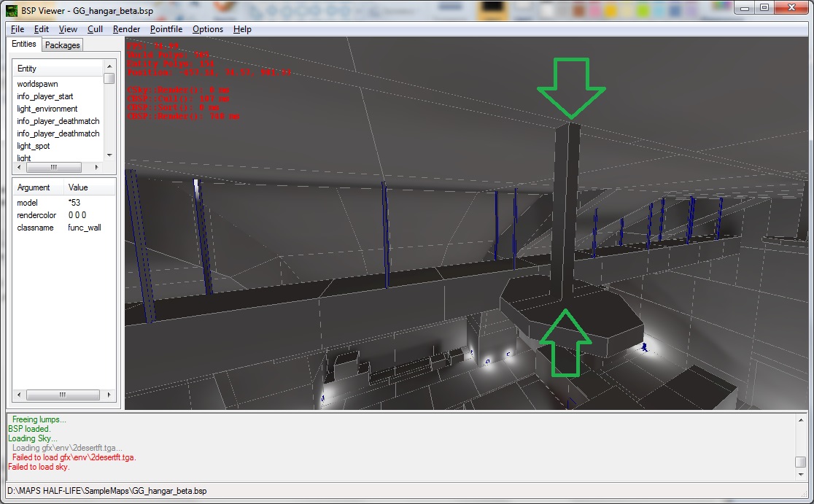Select the classname argument row

pyautogui.click(x=36, y=228)
